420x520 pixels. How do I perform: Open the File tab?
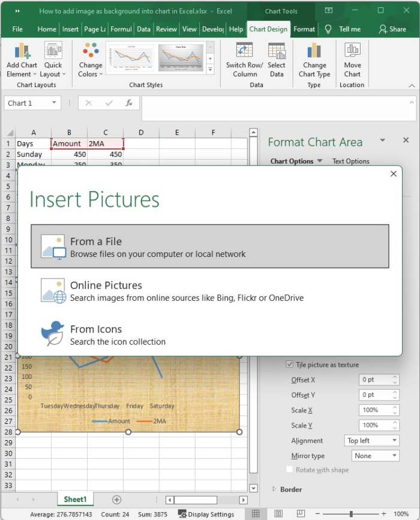click(x=17, y=29)
